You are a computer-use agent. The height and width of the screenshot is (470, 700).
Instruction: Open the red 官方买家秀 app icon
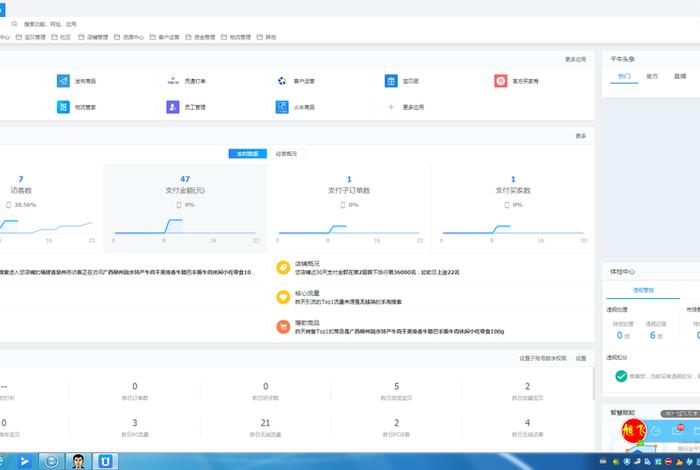500,81
